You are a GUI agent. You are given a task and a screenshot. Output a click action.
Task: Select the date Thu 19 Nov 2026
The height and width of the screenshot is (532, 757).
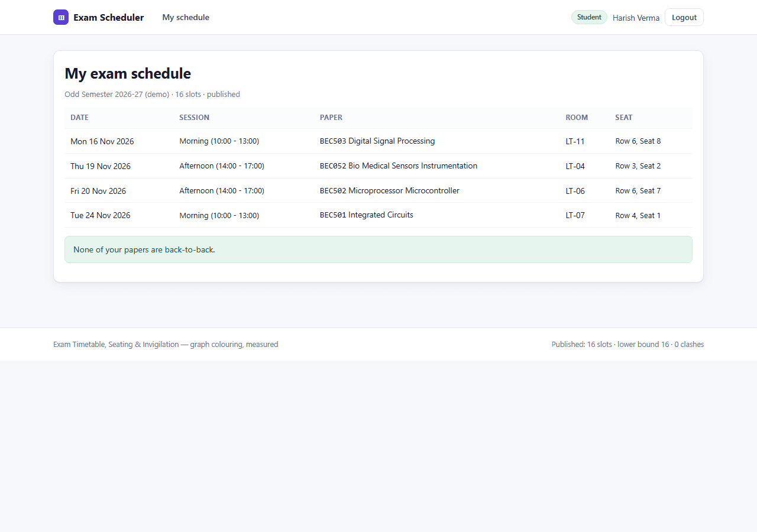[101, 166]
